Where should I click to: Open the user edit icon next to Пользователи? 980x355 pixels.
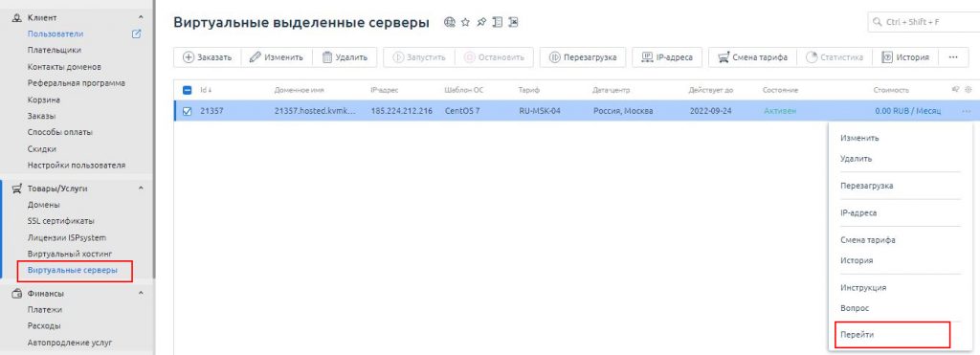click(137, 33)
